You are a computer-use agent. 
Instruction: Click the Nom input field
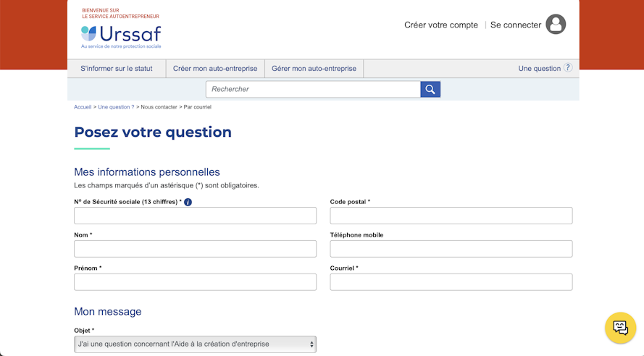coord(195,249)
